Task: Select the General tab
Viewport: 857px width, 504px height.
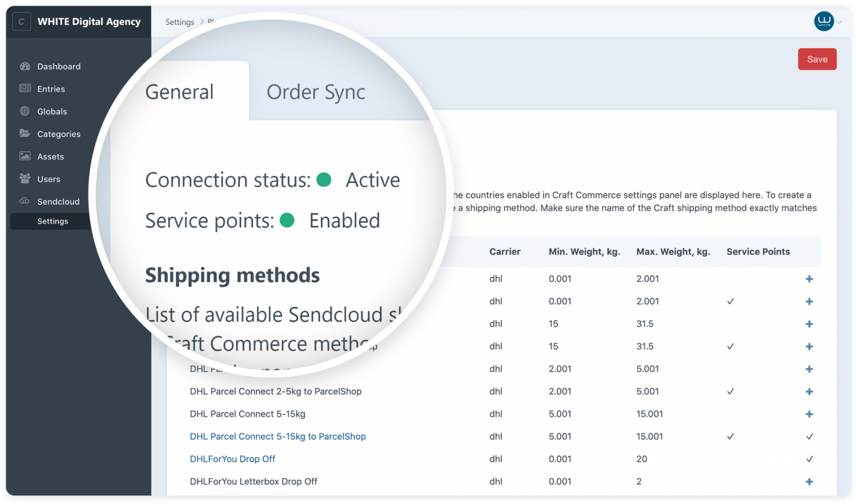Action: [180, 92]
